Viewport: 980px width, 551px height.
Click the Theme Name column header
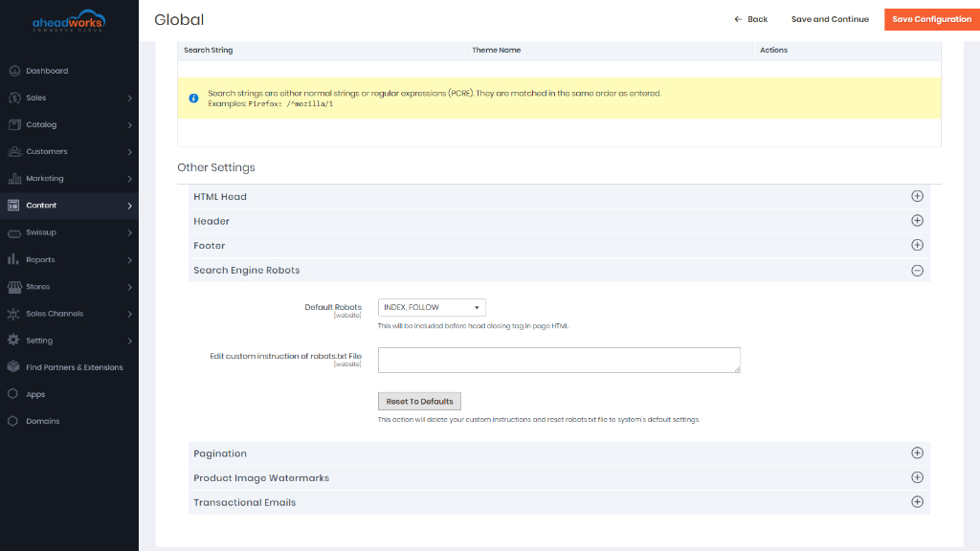(x=497, y=50)
